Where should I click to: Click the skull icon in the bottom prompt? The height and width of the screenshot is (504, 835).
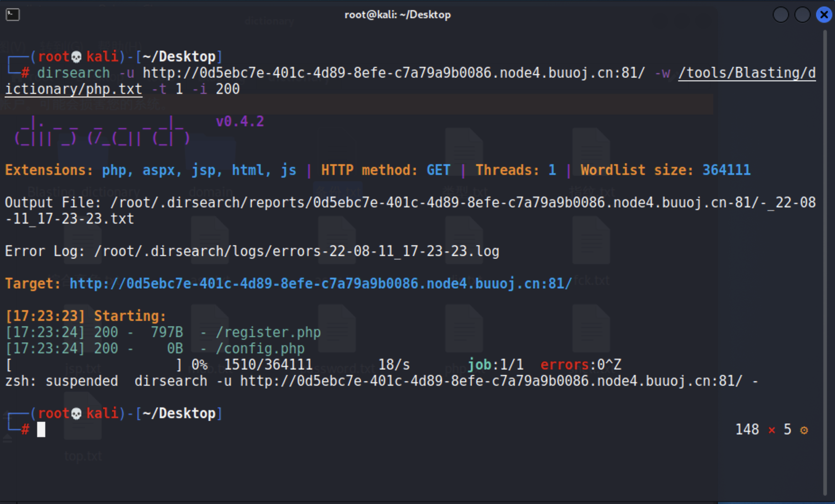[77, 414]
